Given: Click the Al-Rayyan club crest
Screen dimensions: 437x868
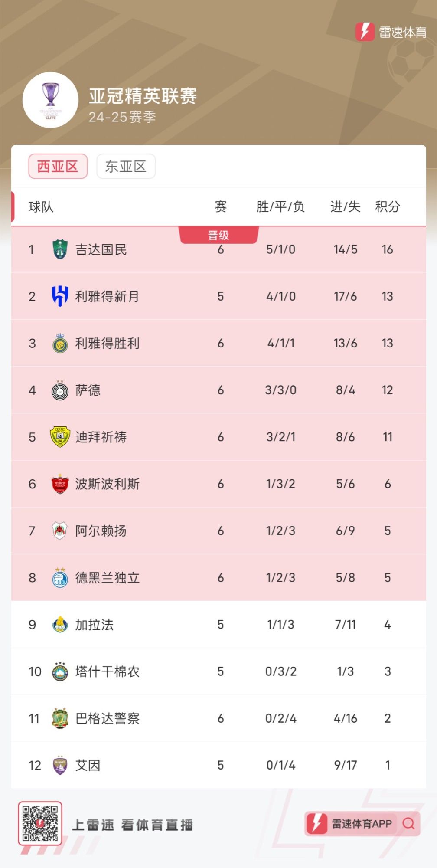Looking at the screenshot, I should pyautogui.click(x=60, y=531).
